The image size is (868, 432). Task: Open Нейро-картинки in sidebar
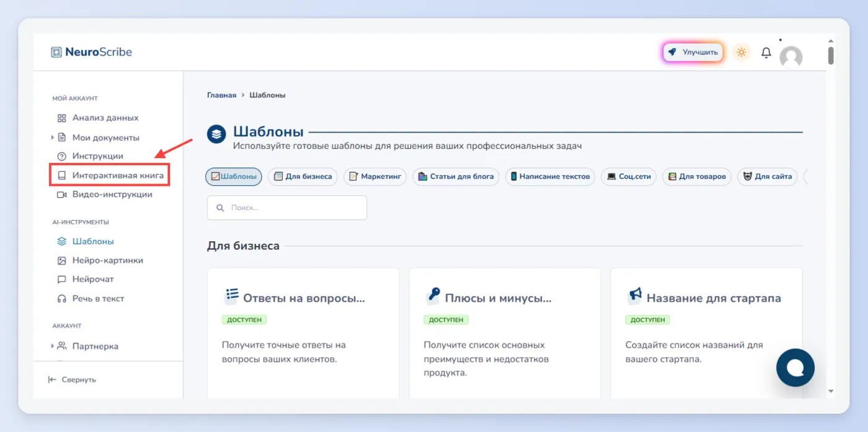(108, 261)
